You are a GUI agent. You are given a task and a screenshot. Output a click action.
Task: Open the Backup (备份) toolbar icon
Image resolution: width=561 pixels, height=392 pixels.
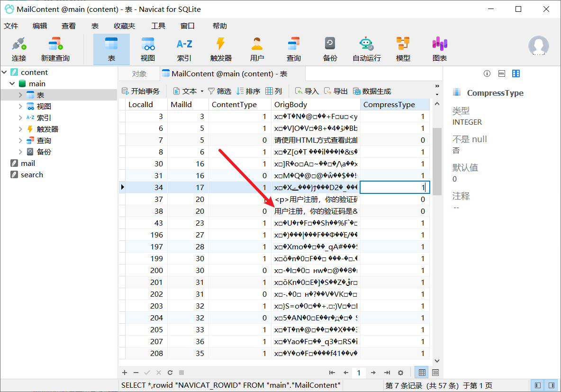330,49
